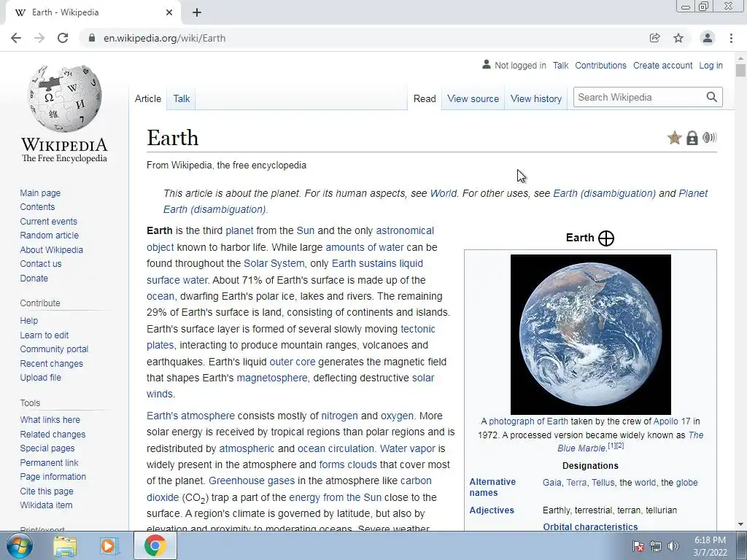Open the Cite this page link

click(47, 491)
